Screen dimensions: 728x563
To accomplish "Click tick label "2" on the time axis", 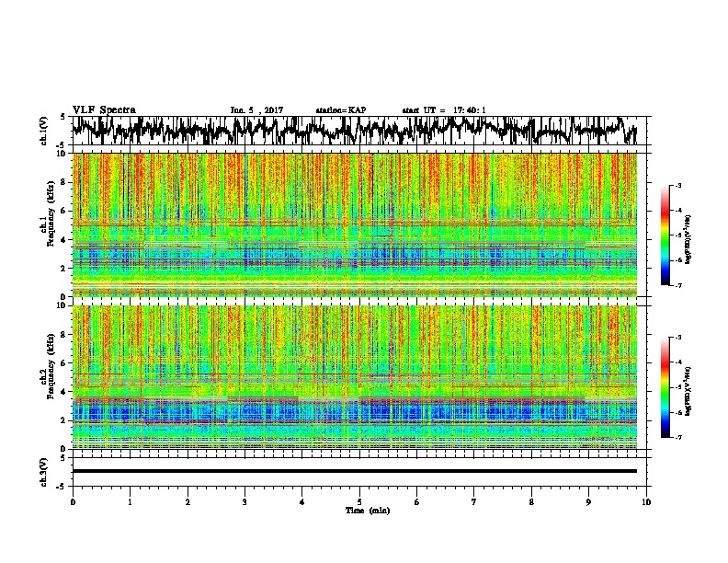I will tap(188, 502).
